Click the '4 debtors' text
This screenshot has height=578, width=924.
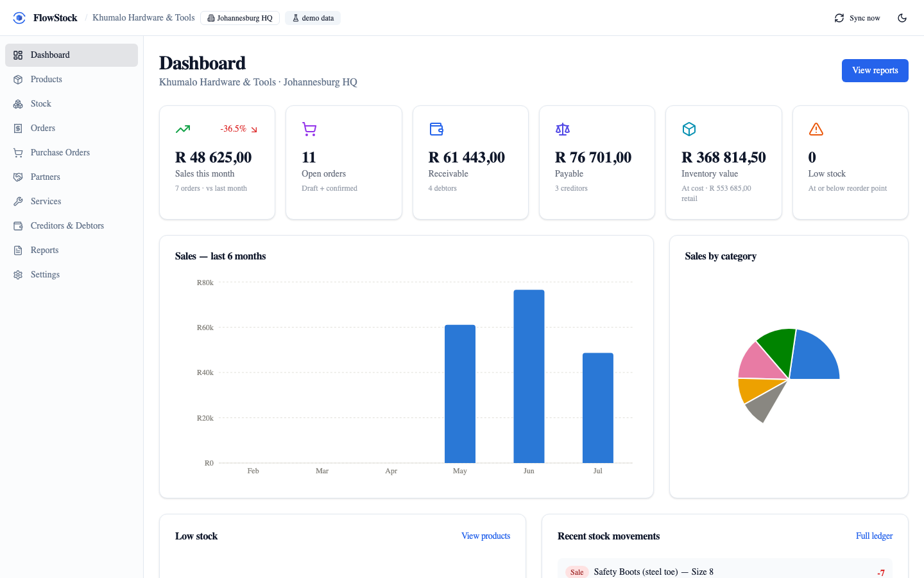point(443,189)
